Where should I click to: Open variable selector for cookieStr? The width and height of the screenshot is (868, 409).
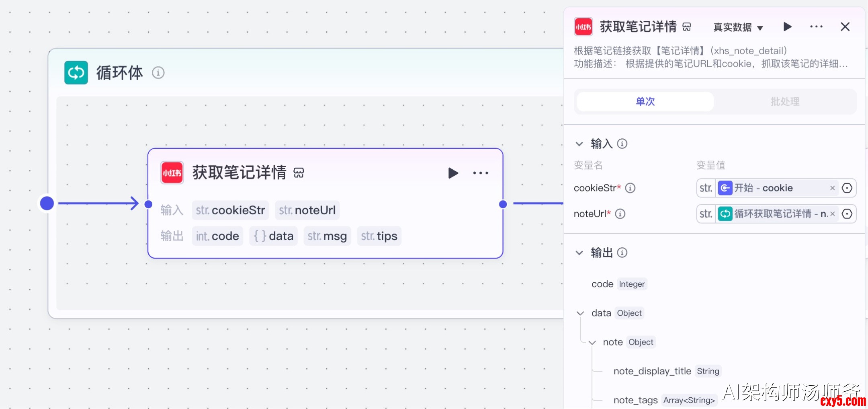click(x=847, y=188)
